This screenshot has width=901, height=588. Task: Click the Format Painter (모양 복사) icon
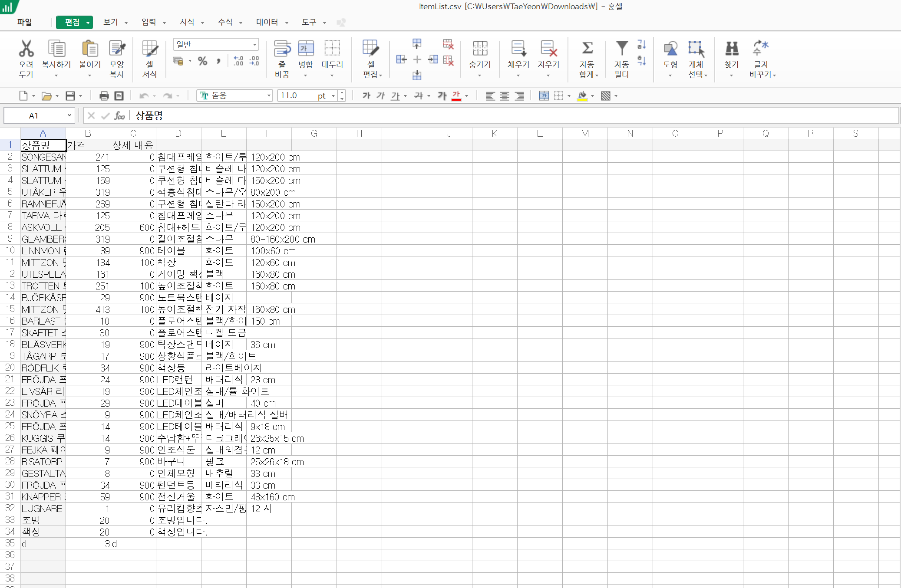point(117,49)
